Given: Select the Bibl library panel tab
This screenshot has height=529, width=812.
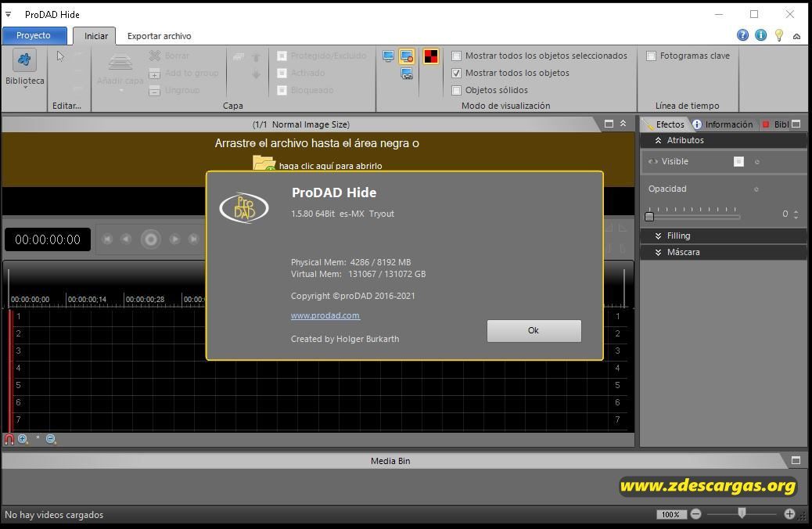Looking at the screenshot, I should pos(776,124).
